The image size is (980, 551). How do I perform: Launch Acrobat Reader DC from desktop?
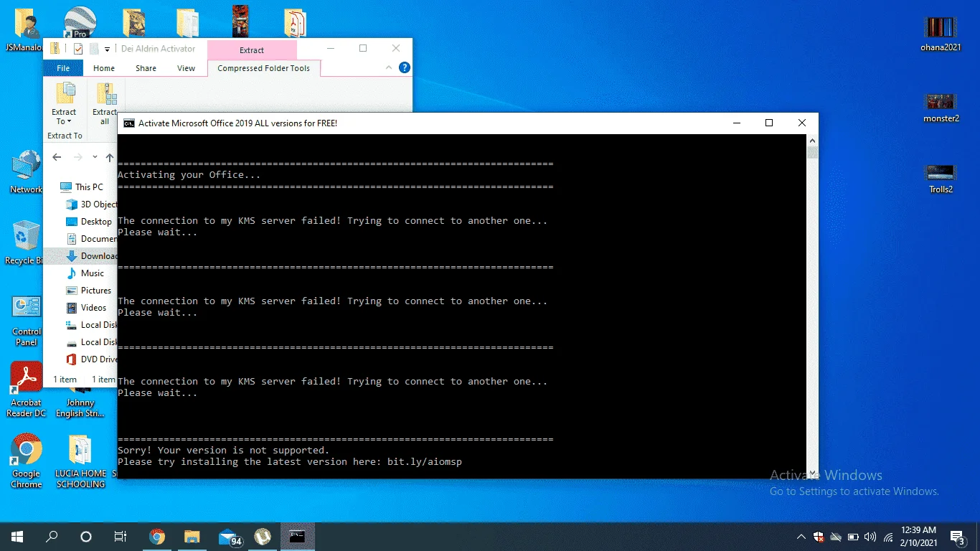coord(27,390)
